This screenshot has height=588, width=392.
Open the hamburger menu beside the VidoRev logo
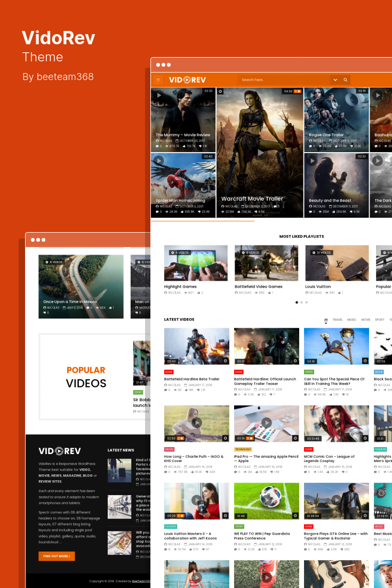click(158, 80)
